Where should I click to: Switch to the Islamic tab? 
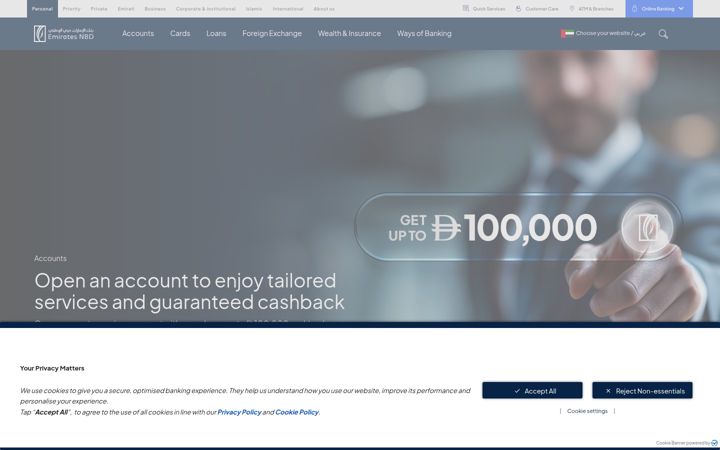(x=253, y=9)
